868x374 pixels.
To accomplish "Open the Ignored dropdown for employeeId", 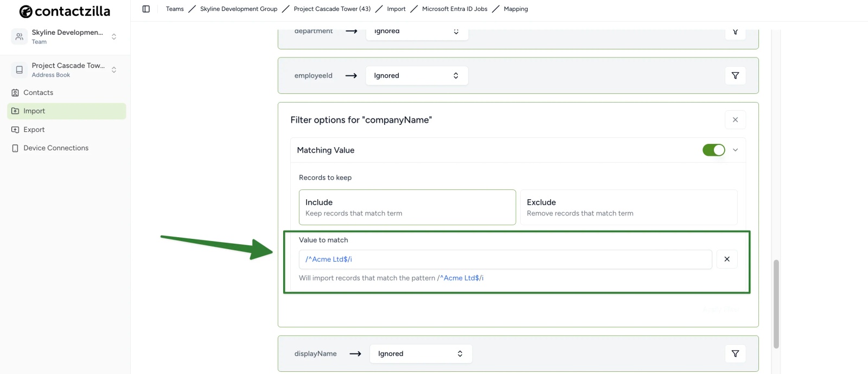I will (x=416, y=75).
